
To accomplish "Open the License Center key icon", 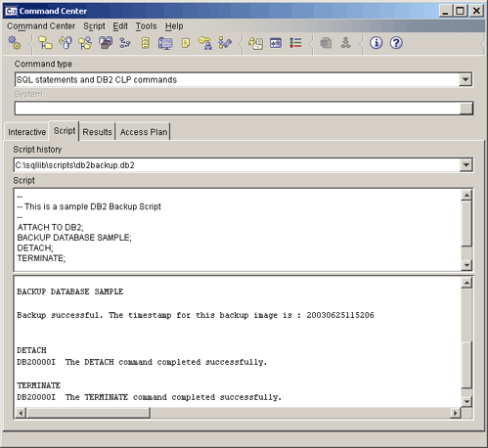I will pos(205,43).
